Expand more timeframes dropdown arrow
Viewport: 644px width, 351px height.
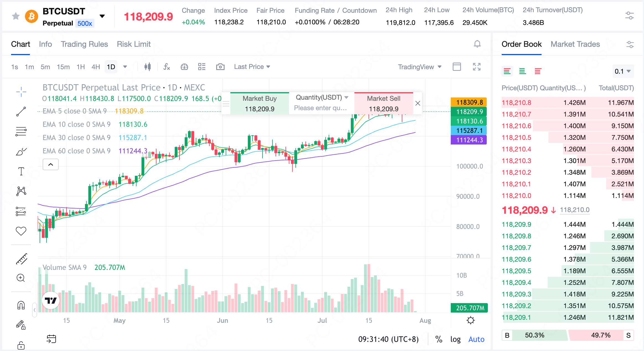click(125, 67)
